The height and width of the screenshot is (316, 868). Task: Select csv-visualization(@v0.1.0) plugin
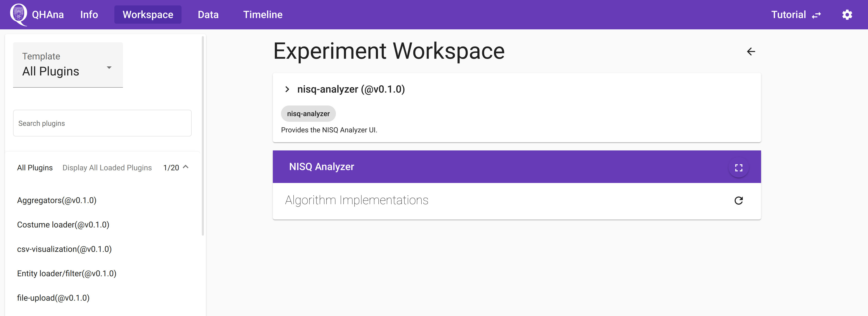pos(64,249)
